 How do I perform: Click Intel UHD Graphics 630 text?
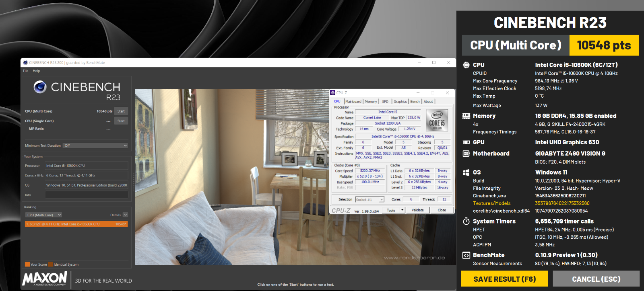(x=567, y=142)
